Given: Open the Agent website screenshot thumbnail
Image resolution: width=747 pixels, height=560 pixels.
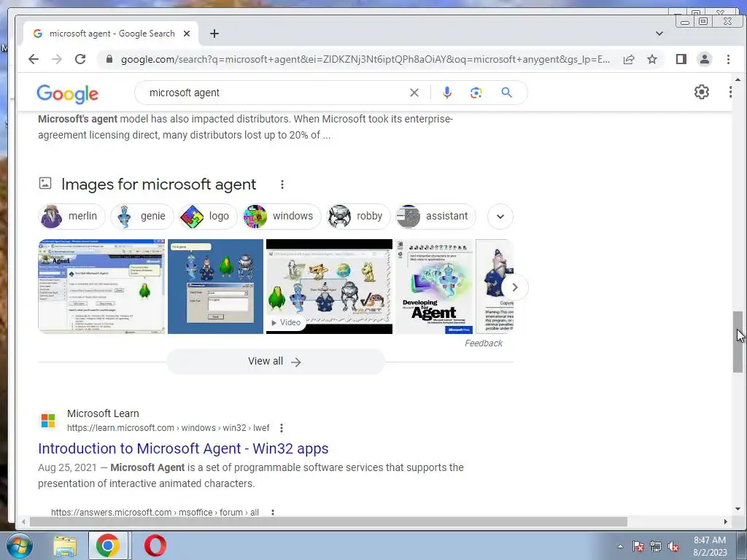Looking at the screenshot, I should pos(101,287).
